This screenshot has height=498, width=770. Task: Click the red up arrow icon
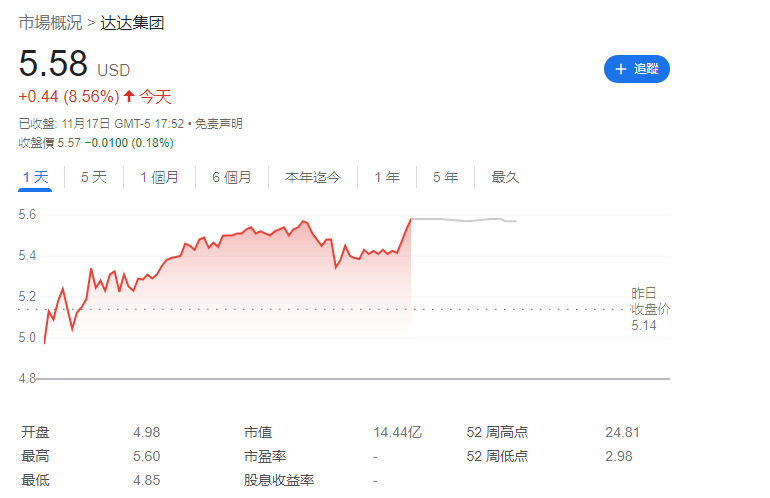point(129,96)
